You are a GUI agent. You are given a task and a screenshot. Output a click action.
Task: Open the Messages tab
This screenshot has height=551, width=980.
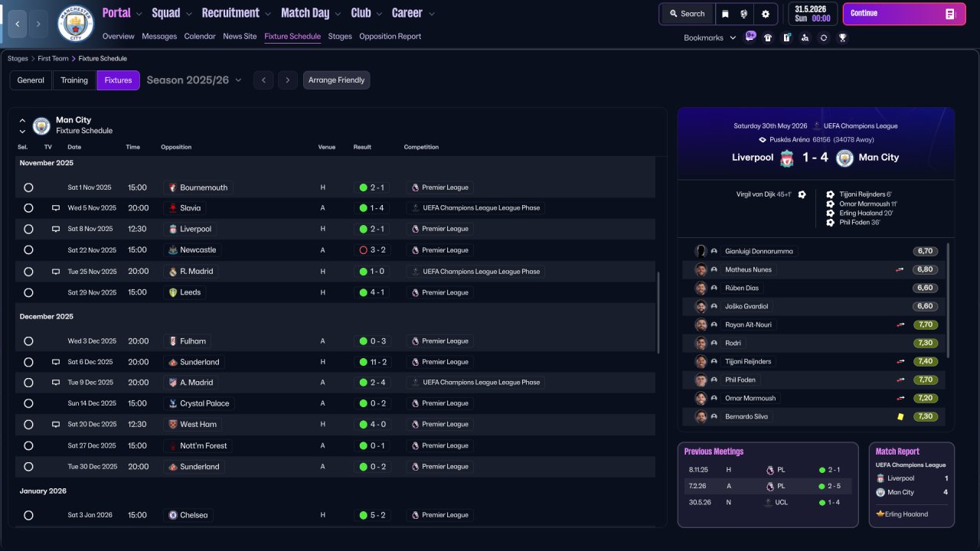coord(159,37)
